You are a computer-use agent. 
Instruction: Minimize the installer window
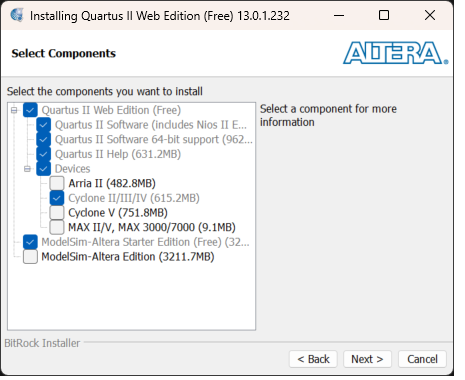tap(339, 15)
